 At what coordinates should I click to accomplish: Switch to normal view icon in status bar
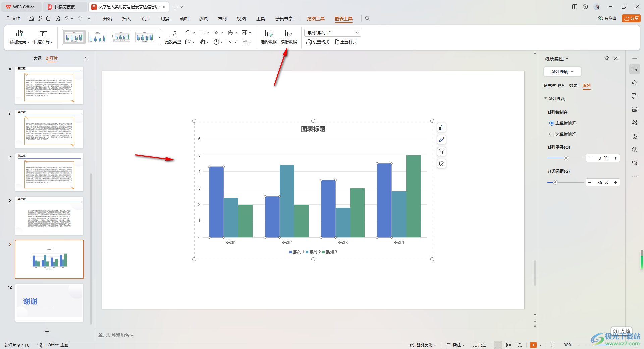click(498, 345)
